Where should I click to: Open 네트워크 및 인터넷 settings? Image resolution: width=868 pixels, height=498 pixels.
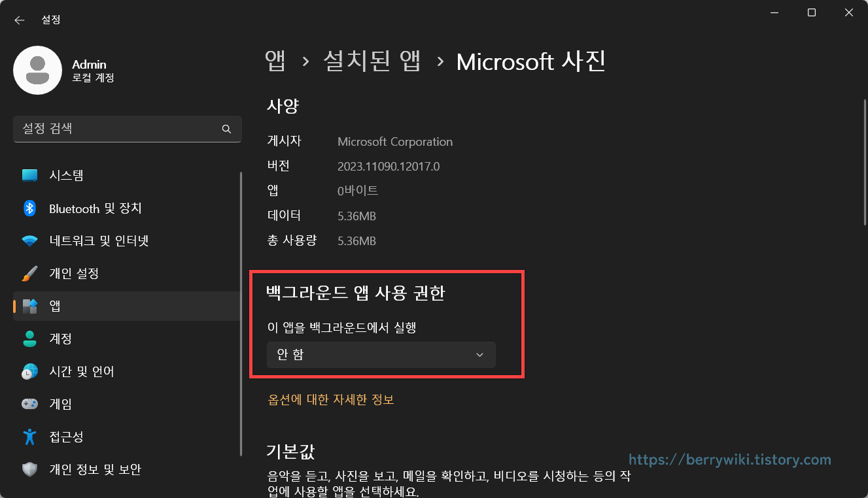tap(98, 241)
